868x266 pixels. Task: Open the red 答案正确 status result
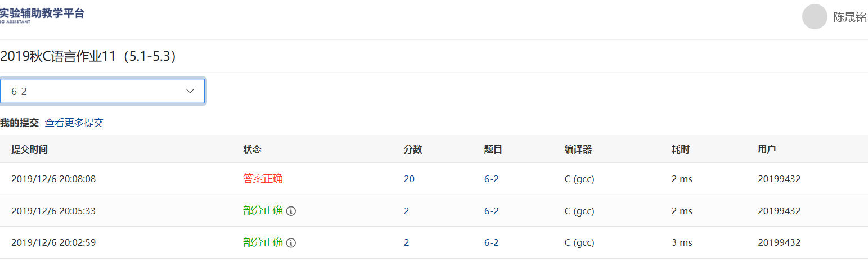pos(263,179)
